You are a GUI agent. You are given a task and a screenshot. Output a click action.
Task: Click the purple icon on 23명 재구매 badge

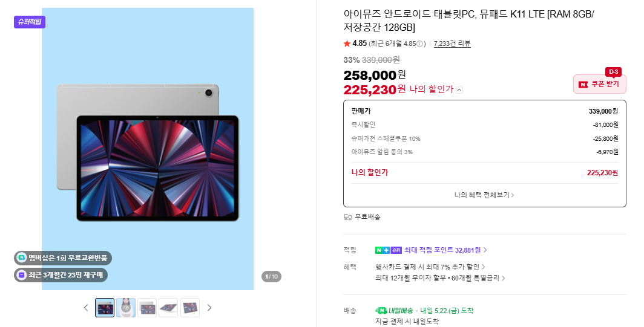click(x=22, y=275)
